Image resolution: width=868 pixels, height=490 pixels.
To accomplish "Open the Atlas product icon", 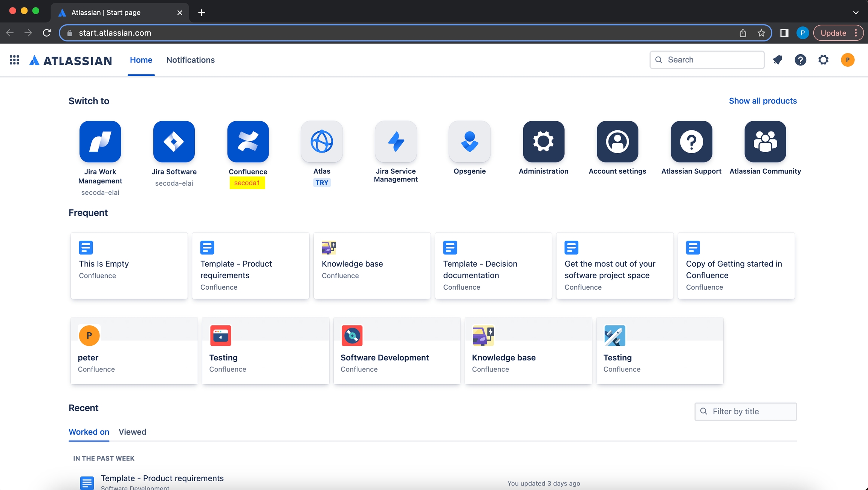I will pos(322,142).
